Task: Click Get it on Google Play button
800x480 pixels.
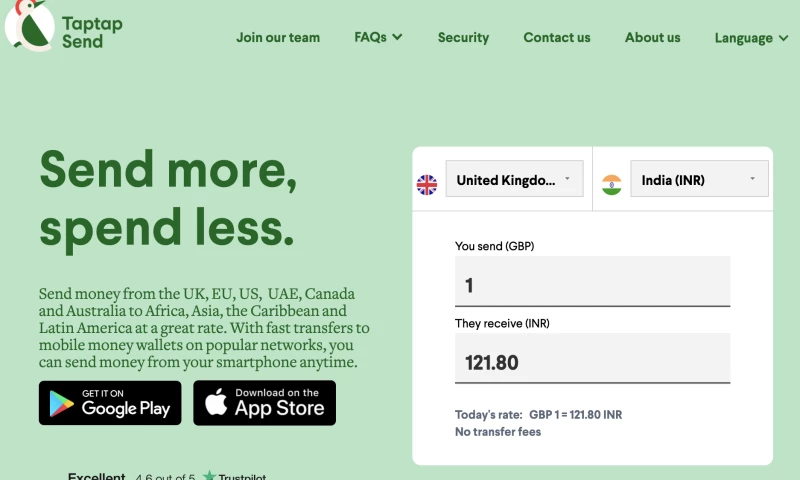Action: pos(110,403)
